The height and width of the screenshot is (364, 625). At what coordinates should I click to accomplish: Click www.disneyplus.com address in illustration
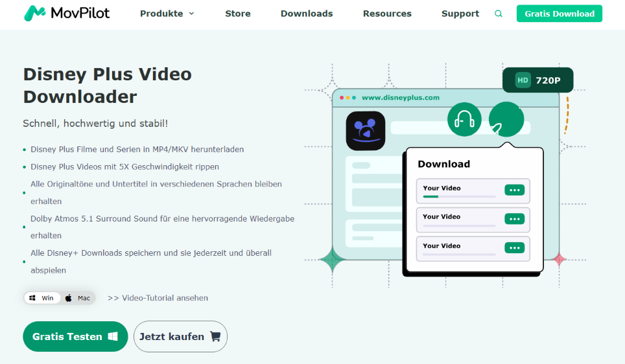click(x=401, y=98)
